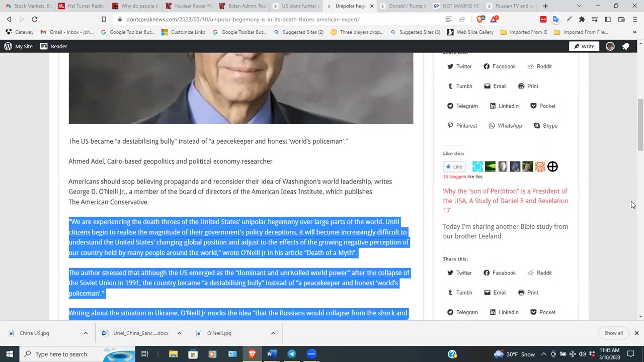644x362 pixels.
Task: Open Telegram from the taskbar
Action: [291, 354]
